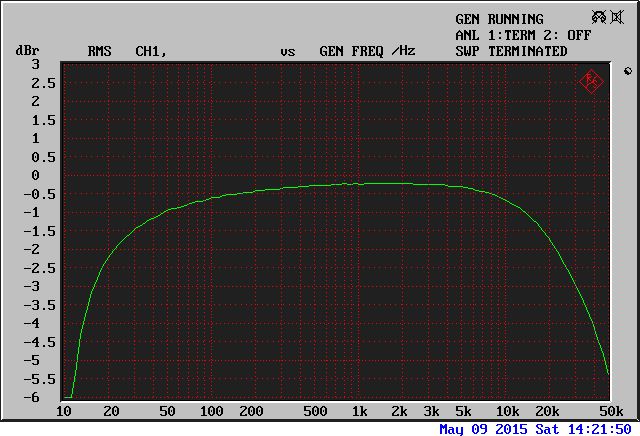640x436 pixels.
Task: Click the CH1 channel label
Action: click(150, 51)
